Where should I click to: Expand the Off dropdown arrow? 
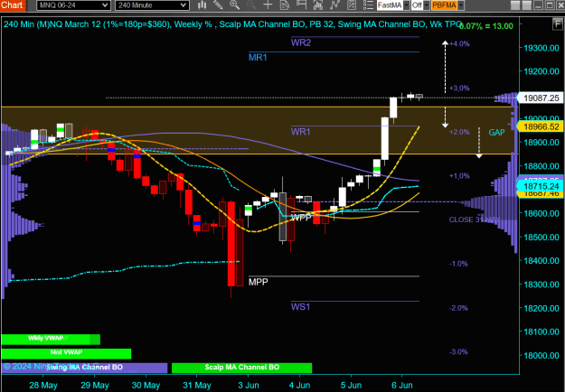(x=427, y=5)
